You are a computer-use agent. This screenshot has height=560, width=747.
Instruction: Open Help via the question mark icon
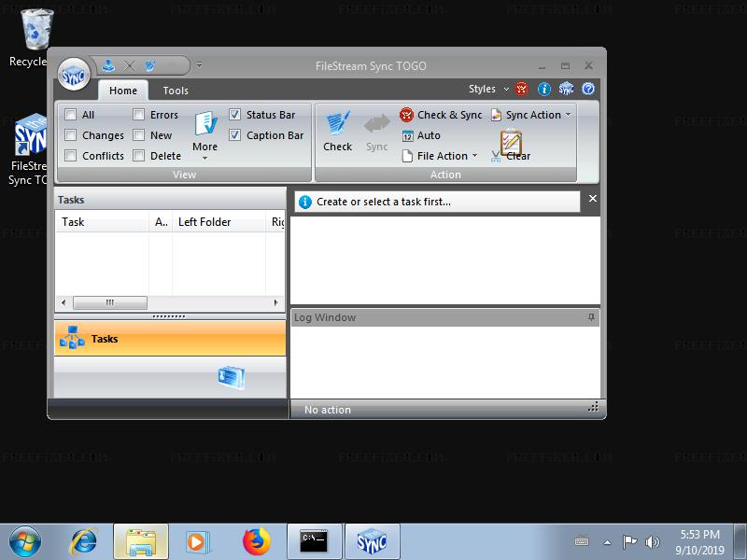click(588, 89)
